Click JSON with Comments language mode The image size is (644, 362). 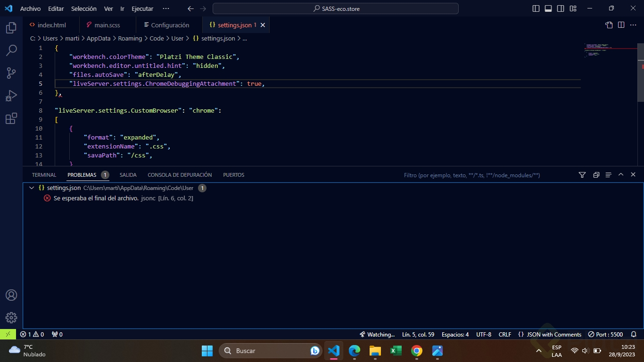(x=550, y=334)
